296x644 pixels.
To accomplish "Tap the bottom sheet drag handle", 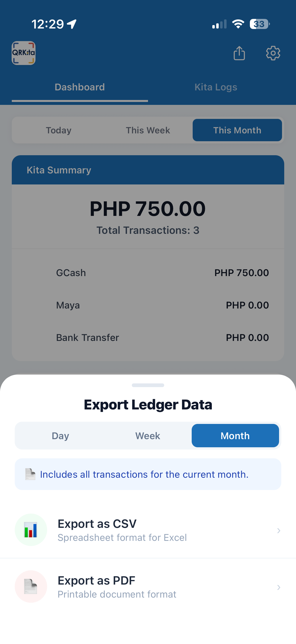I will [148, 385].
